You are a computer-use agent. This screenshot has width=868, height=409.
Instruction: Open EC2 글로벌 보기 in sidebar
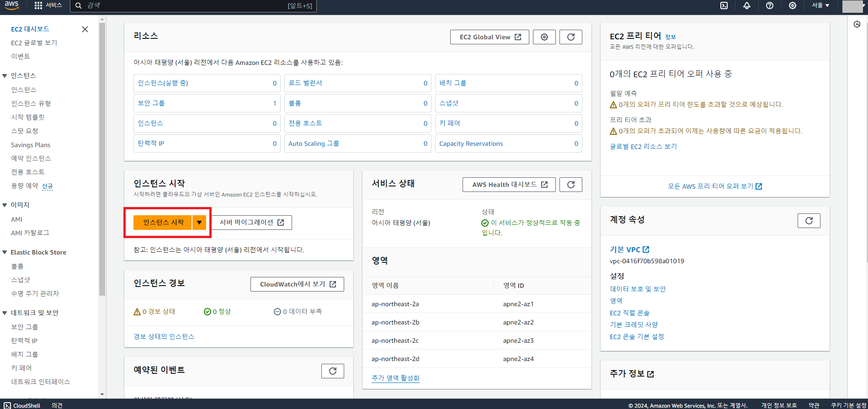34,42
